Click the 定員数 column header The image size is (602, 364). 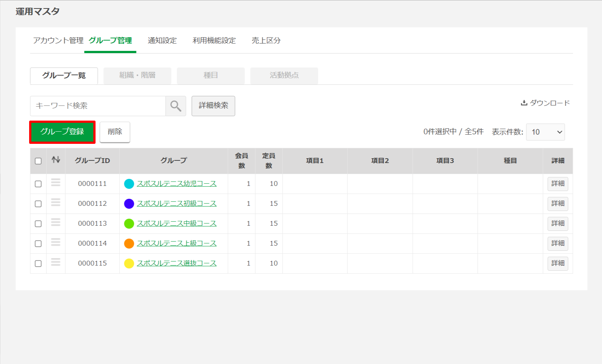click(269, 161)
